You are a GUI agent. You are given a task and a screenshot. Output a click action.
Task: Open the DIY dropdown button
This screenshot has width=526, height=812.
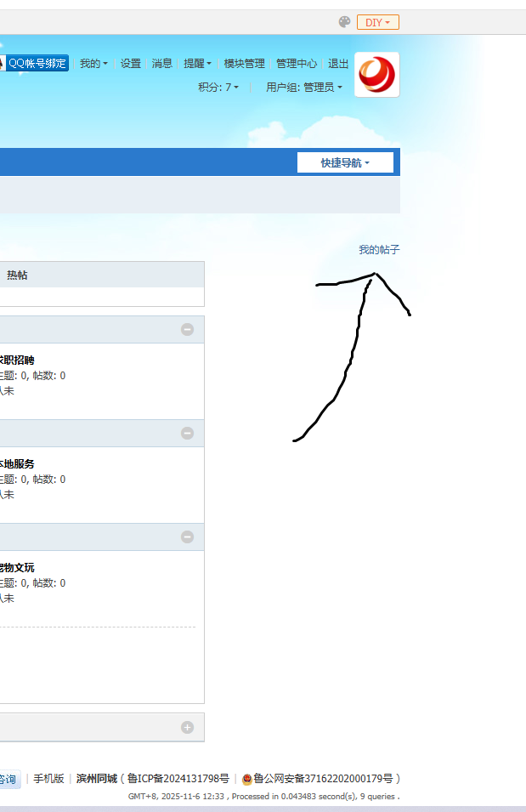[x=377, y=22]
